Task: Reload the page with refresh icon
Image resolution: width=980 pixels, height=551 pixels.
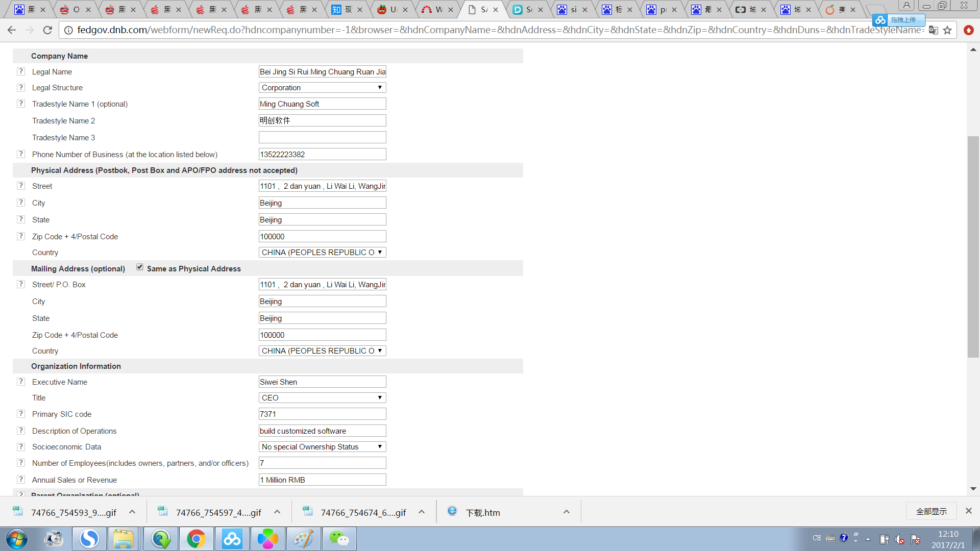Action: pyautogui.click(x=47, y=30)
